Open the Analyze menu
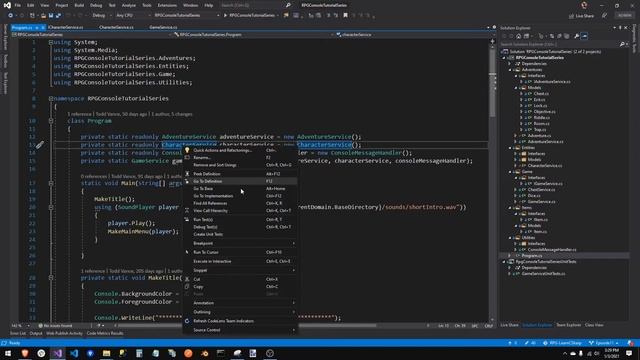 click(129, 5)
